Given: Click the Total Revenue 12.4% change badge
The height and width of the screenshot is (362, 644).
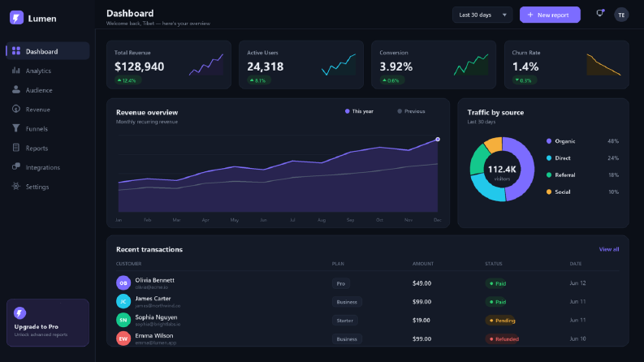Looking at the screenshot, I should click(128, 80).
